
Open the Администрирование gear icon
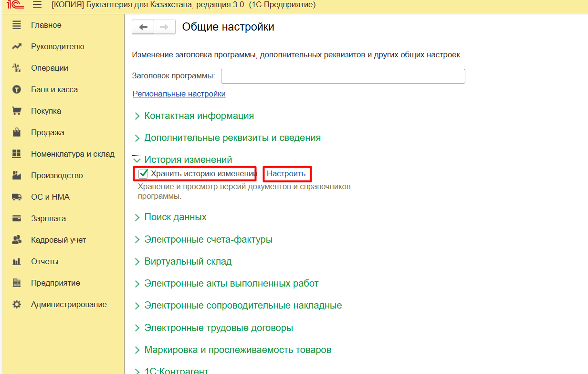[x=17, y=304]
